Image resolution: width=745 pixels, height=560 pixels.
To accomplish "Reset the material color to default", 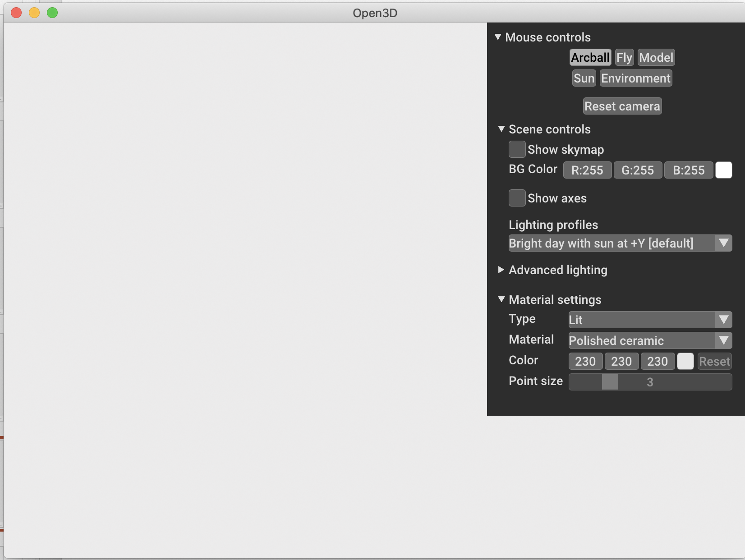I will coord(714,361).
